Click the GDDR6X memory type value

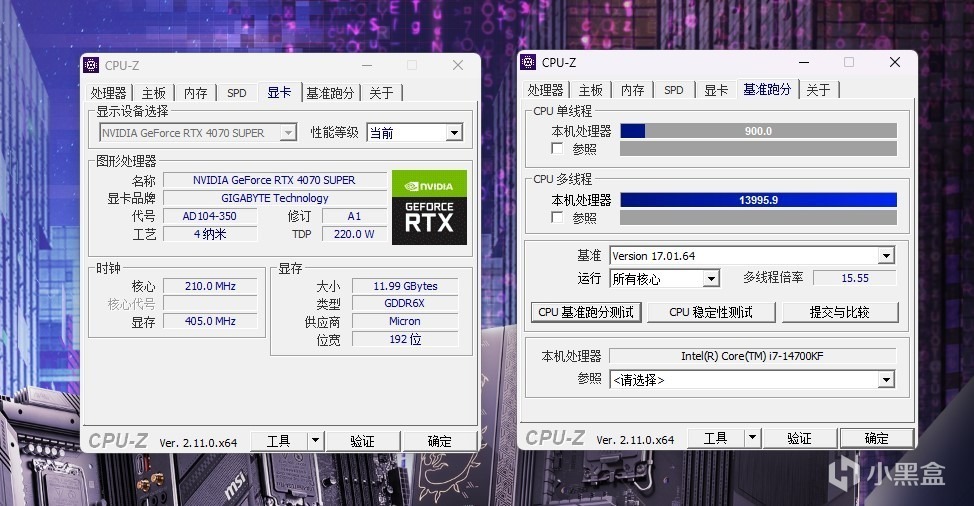tap(405, 303)
